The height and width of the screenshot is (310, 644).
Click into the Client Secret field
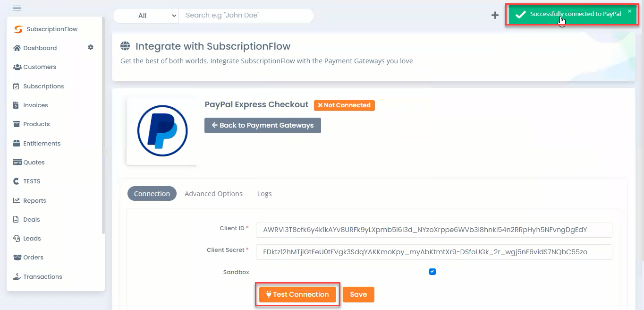434,252
